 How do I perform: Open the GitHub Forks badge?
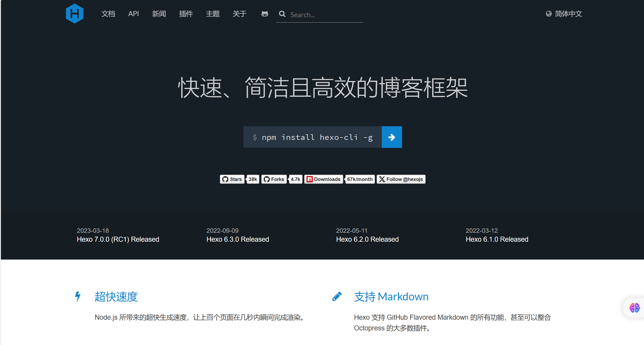click(274, 179)
